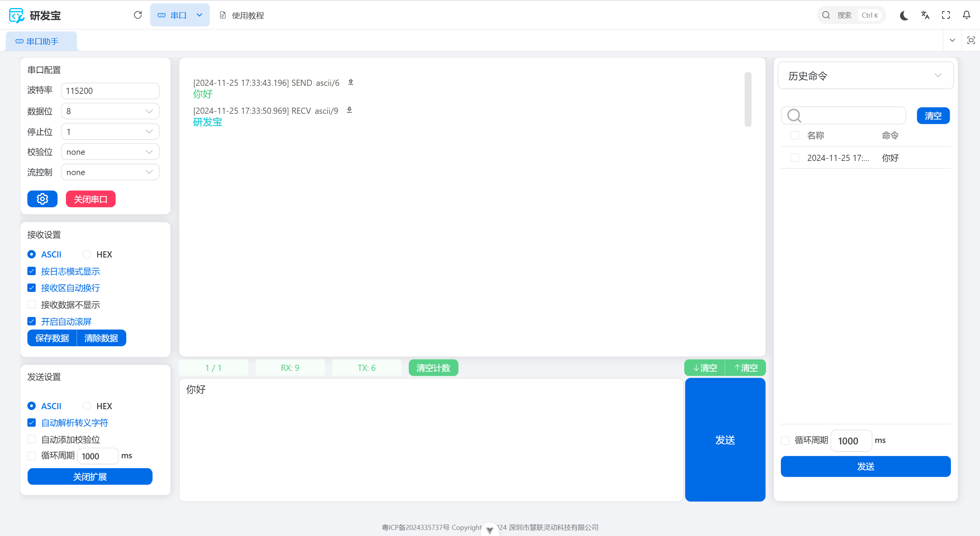Viewport: 980px width, 536px height.
Task: Expand the 历史命令 selector
Action: click(x=865, y=76)
